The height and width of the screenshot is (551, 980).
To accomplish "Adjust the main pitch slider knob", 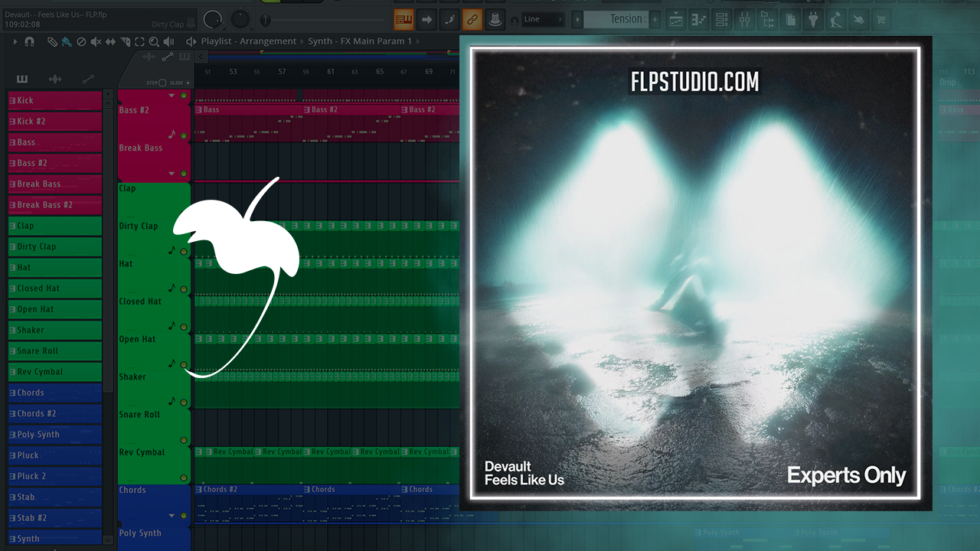I will (266, 20).
